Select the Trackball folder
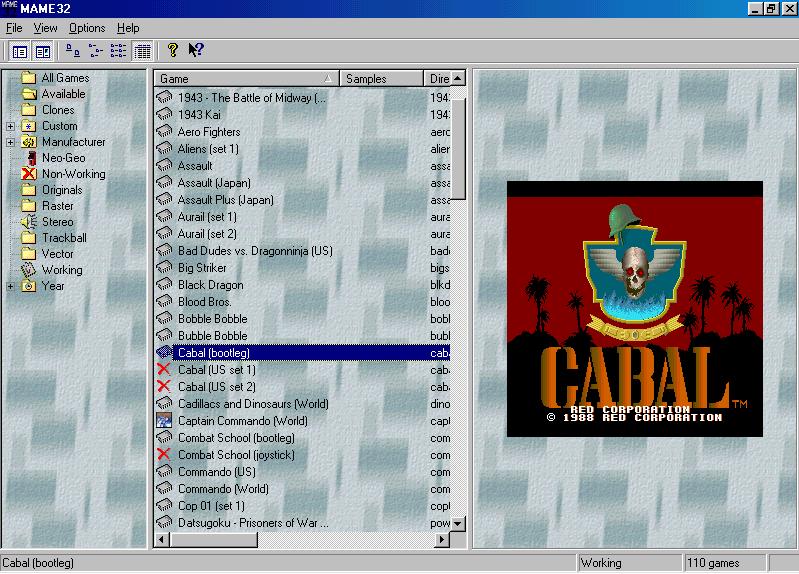799x574 pixels. point(64,238)
